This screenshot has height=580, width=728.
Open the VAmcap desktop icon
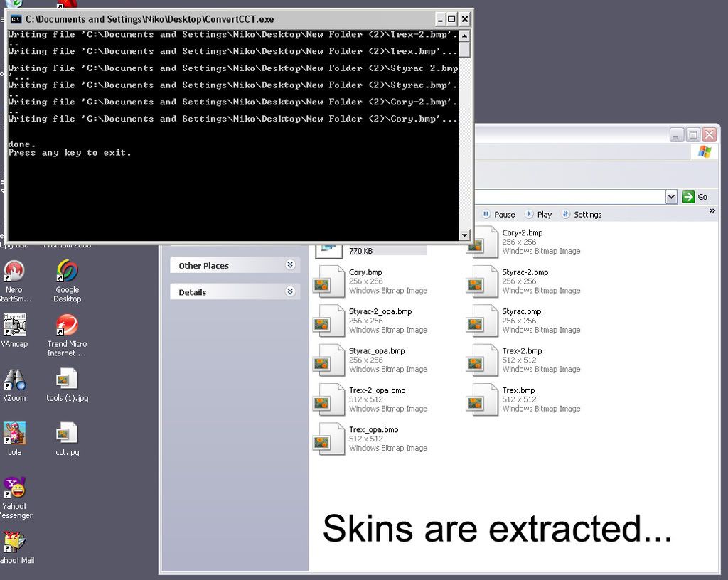tap(14, 325)
